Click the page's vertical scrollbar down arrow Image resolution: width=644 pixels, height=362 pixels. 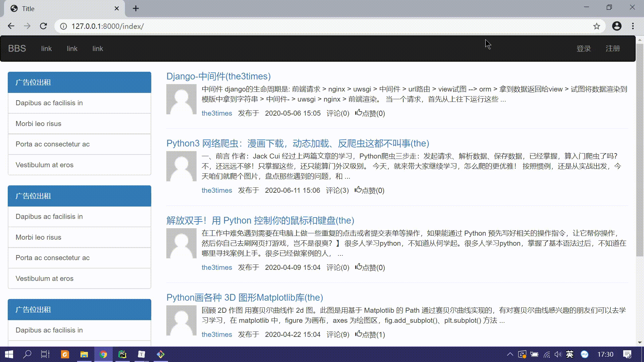[x=640, y=343]
